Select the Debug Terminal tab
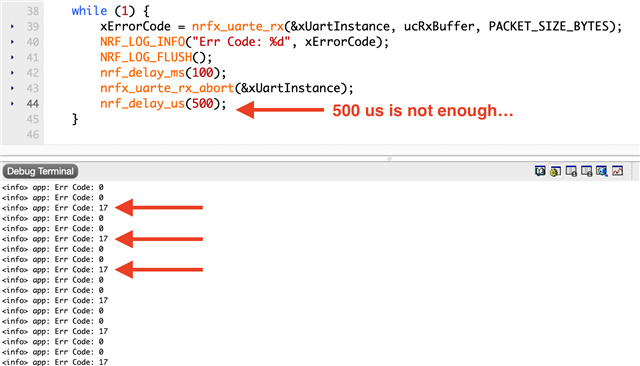640x366 pixels. click(x=40, y=171)
